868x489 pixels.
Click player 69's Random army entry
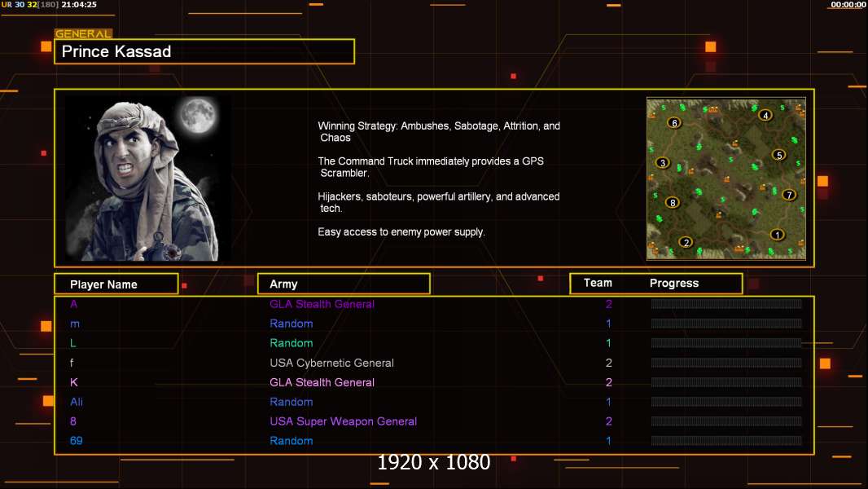pyautogui.click(x=292, y=441)
